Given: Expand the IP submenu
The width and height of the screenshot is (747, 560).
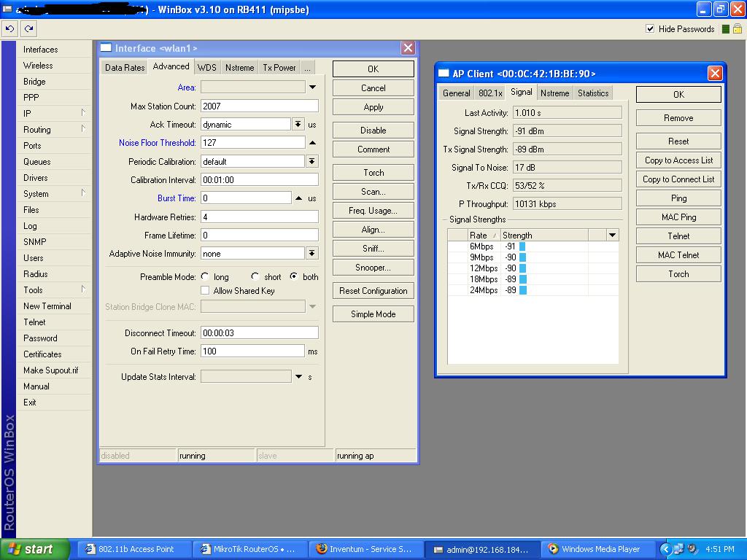Looking at the screenshot, I should pyautogui.click(x=83, y=113).
